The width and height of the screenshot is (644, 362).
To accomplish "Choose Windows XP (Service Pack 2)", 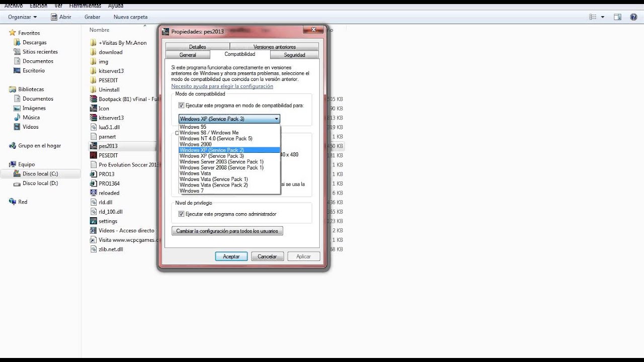I will pyautogui.click(x=229, y=150).
